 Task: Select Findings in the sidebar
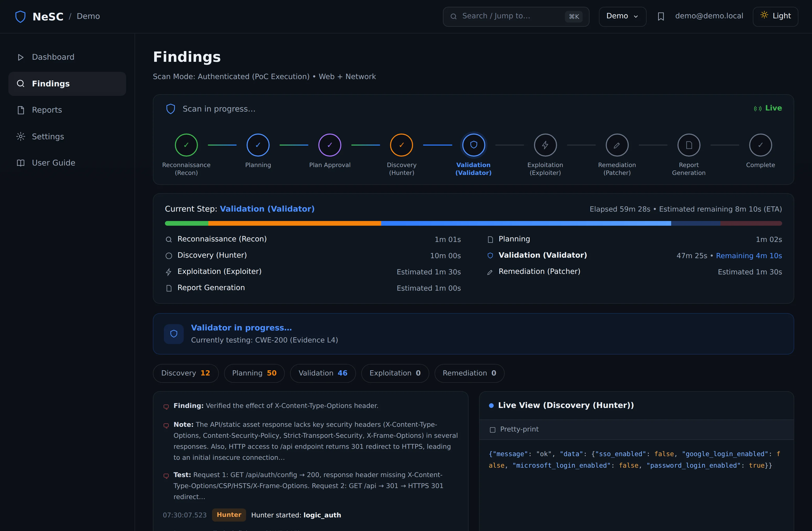[67, 84]
